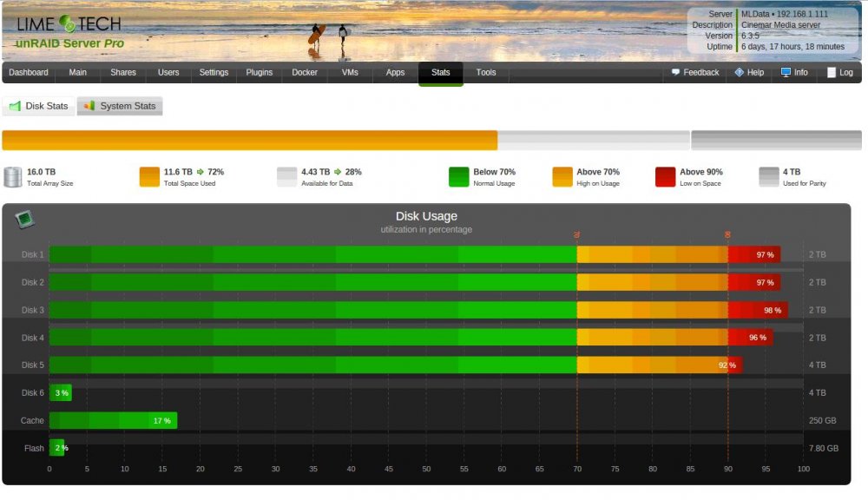Click the Help diamond icon
The width and height of the screenshot is (868, 500).
coord(739,73)
